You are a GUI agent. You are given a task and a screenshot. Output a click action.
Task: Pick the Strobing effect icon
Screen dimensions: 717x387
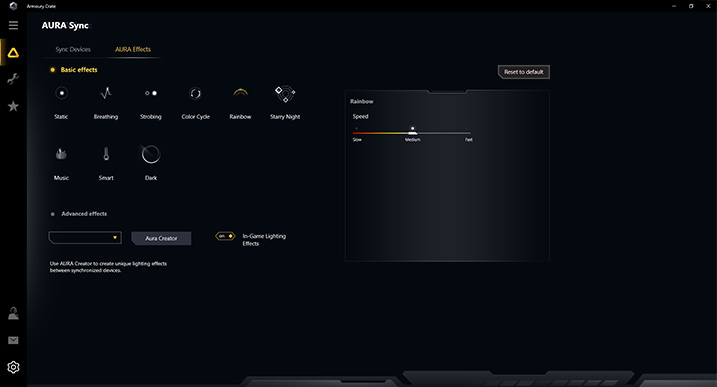point(151,93)
